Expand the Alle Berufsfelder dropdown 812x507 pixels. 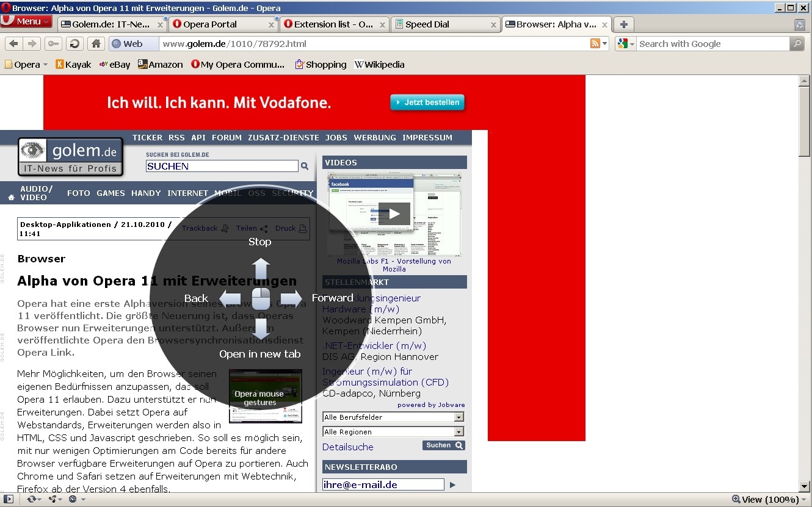pos(459,417)
